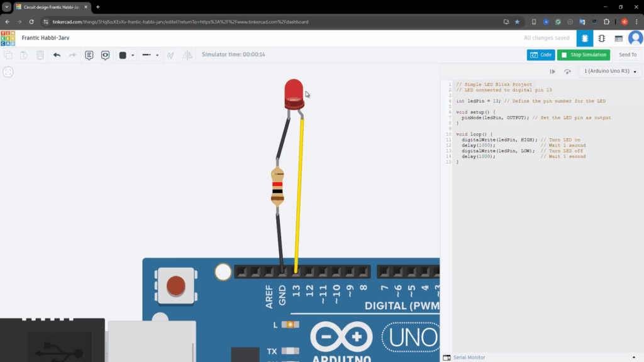Viewport: 644px width, 362px height.
Task: Open the annotation notes tool
Action: [89, 55]
